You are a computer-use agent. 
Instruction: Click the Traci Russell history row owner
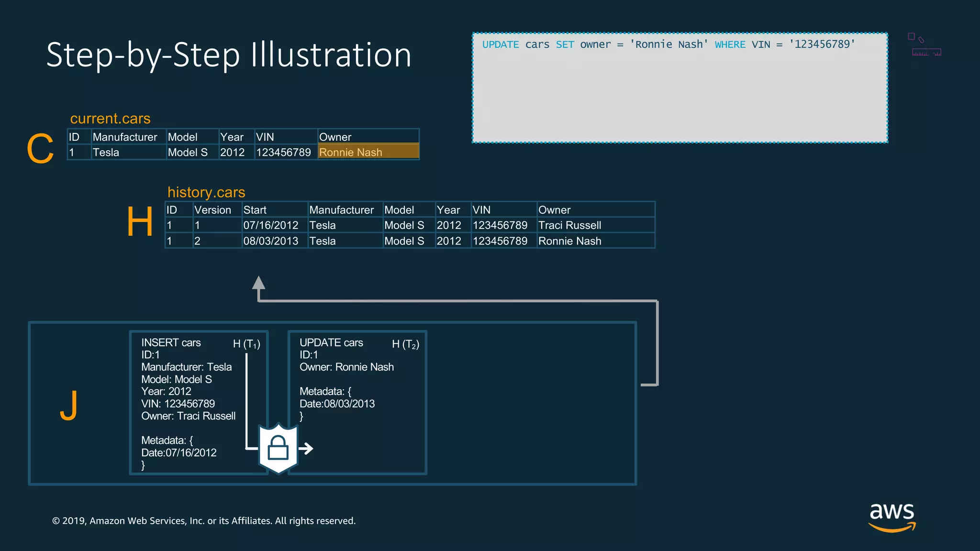click(x=569, y=225)
